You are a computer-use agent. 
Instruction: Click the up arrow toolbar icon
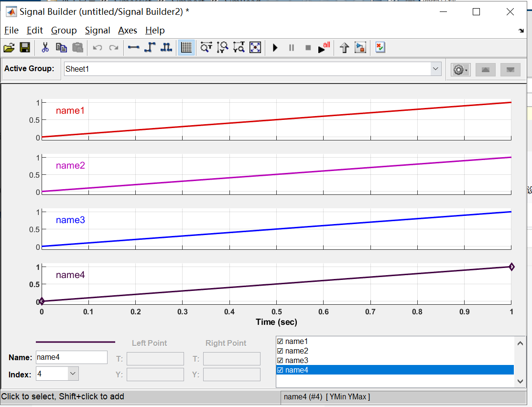point(344,47)
